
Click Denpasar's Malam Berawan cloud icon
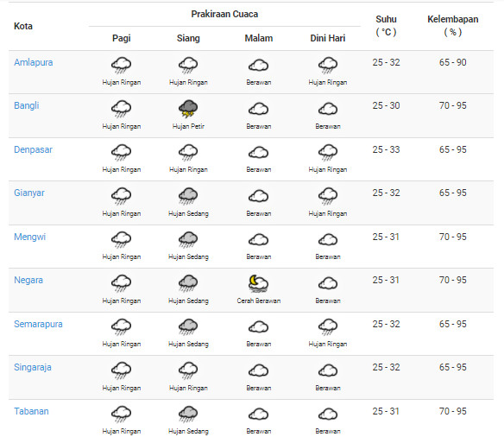pos(258,153)
